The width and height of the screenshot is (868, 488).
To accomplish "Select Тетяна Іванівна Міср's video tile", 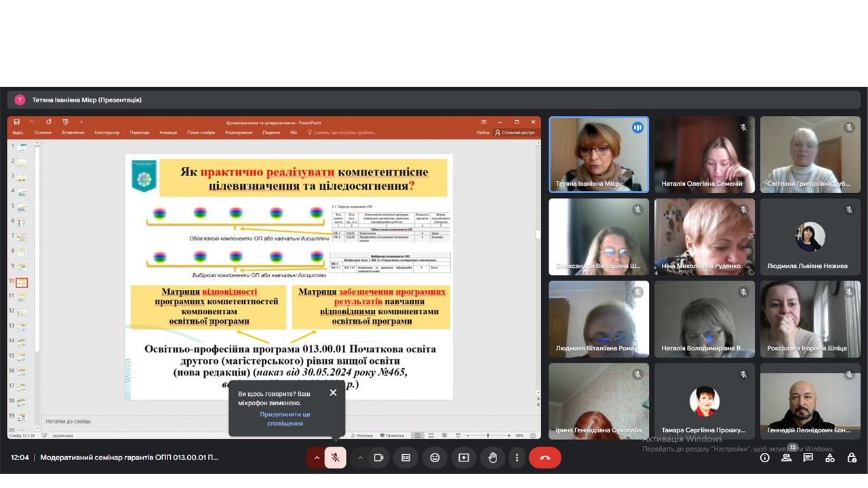I will coord(598,155).
